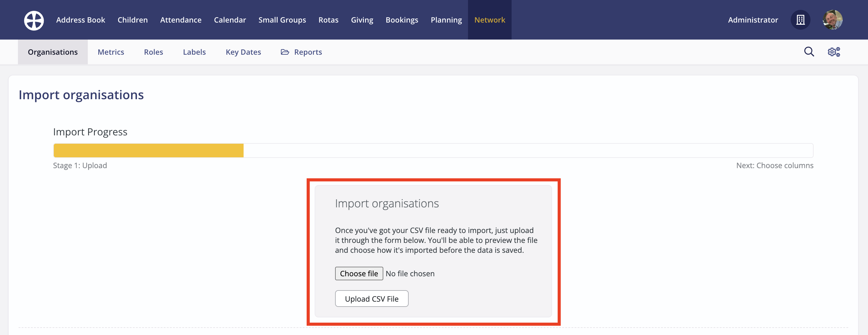Click the organisation building icon

tap(800, 20)
